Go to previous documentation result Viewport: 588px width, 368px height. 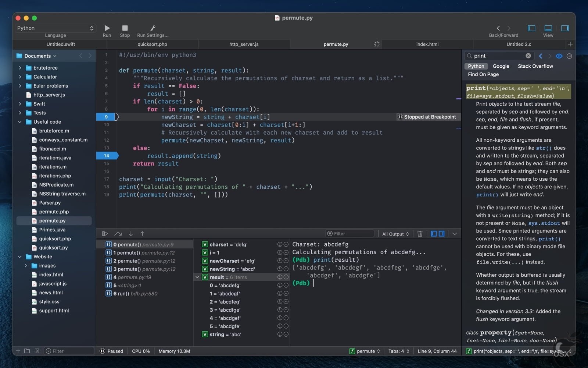[x=541, y=56]
